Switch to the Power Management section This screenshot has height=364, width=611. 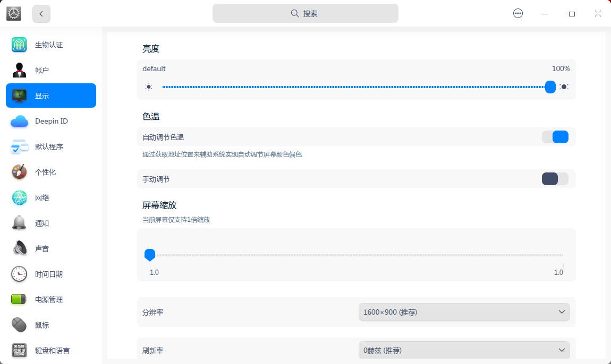[49, 300]
